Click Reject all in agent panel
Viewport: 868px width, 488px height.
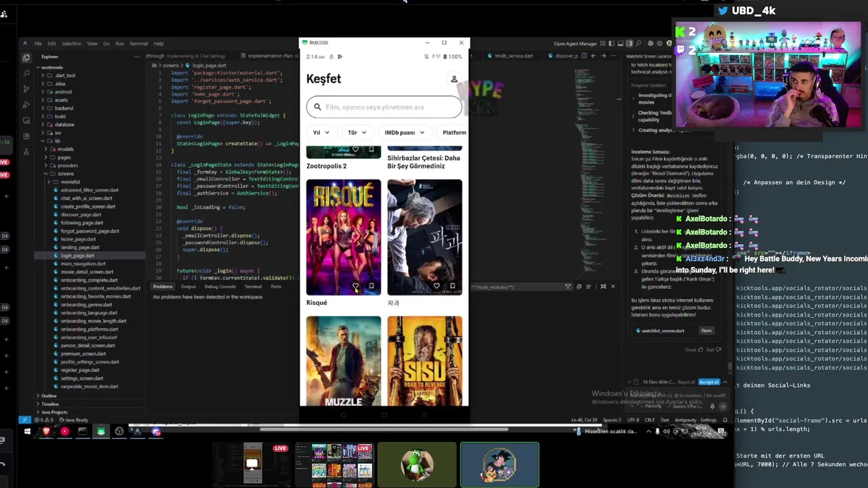click(x=686, y=382)
